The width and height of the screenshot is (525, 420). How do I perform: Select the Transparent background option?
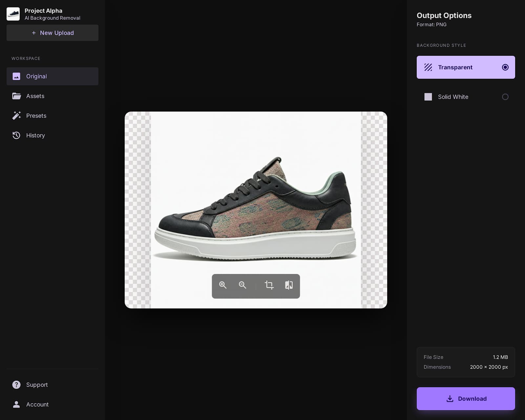tap(466, 67)
